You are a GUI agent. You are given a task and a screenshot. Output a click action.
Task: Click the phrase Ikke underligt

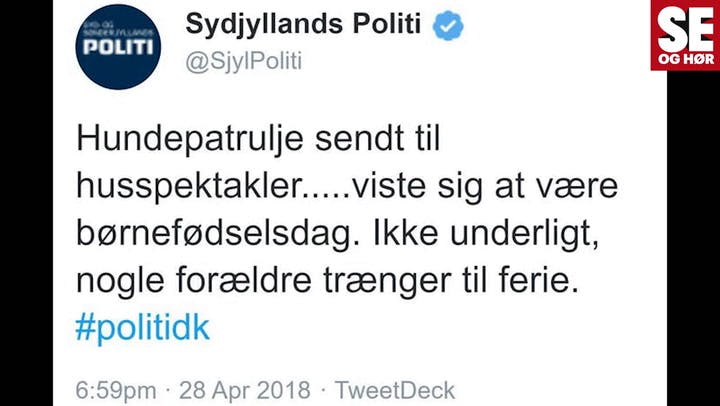[469, 234]
